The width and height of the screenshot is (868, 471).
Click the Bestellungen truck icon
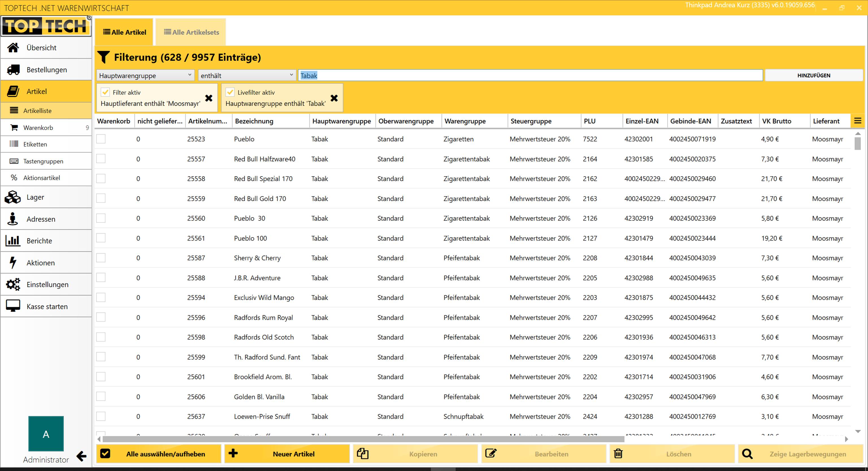coord(13,70)
